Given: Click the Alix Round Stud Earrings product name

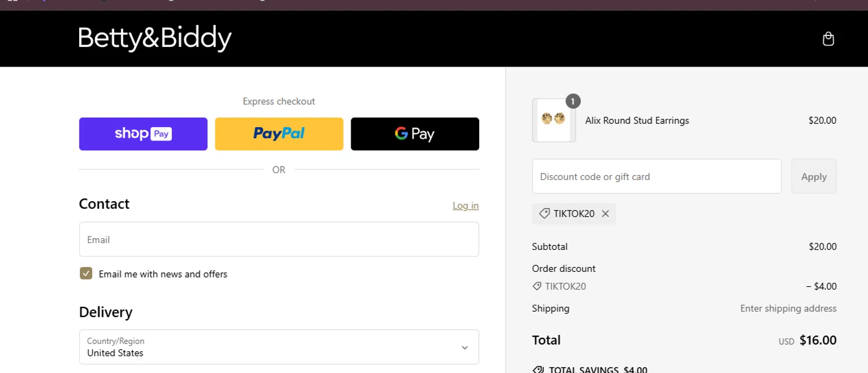Looking at the screenshot, I should tap(637, 120).
